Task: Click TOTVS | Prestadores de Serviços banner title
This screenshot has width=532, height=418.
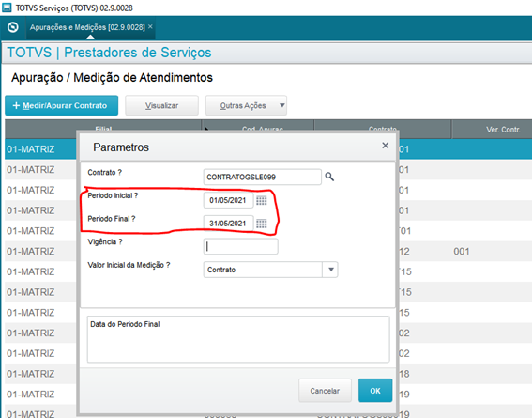Action: 109,53
